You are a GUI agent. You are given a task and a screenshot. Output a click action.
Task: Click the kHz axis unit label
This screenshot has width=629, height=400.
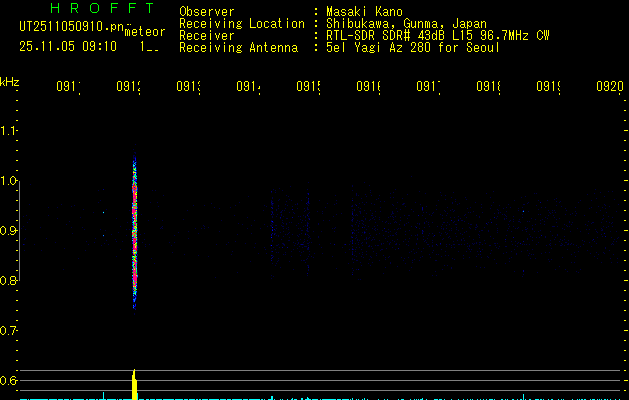10,82
